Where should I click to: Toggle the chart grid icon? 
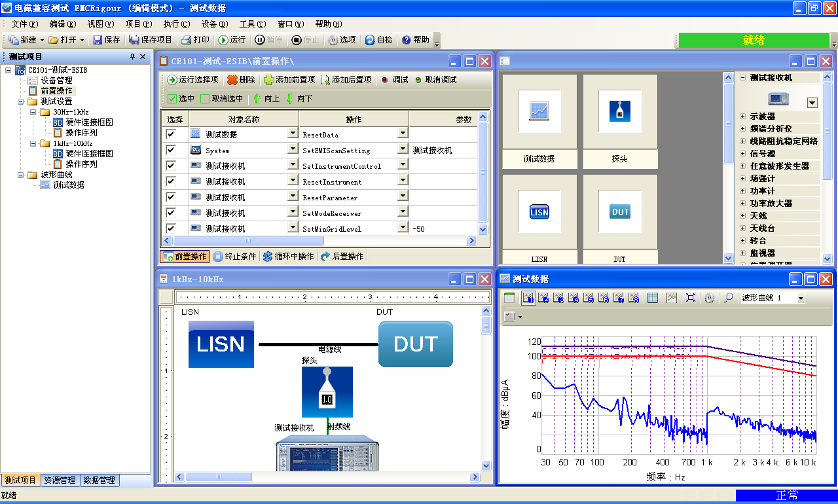coord(653,298)
